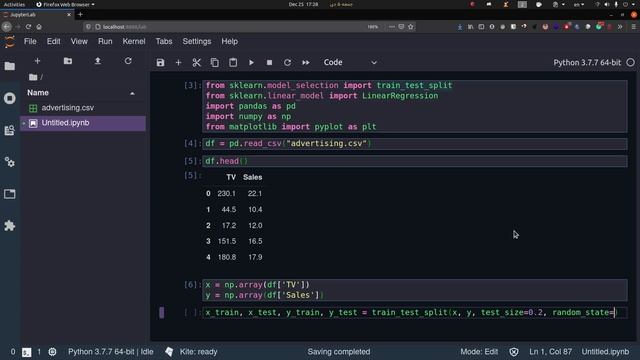Open the Firefox hamburger menu
The width and height of the screenshot is (640, 360).
[633, 27]
